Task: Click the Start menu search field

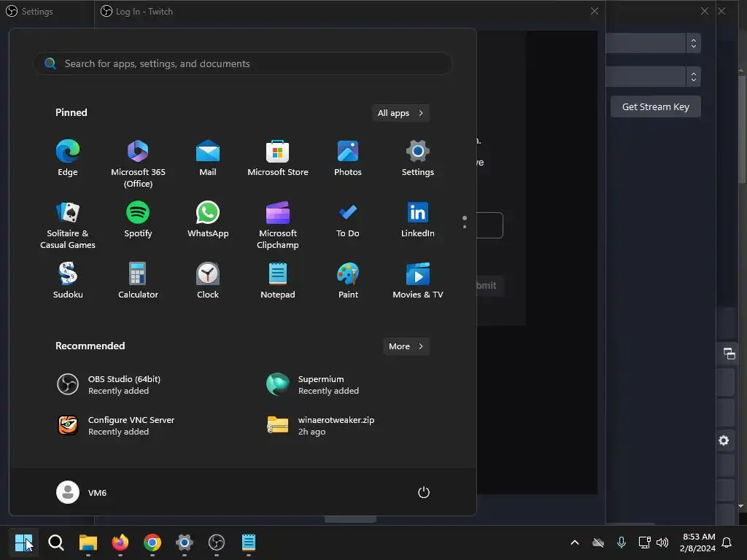Action: [x=243, y=63]
